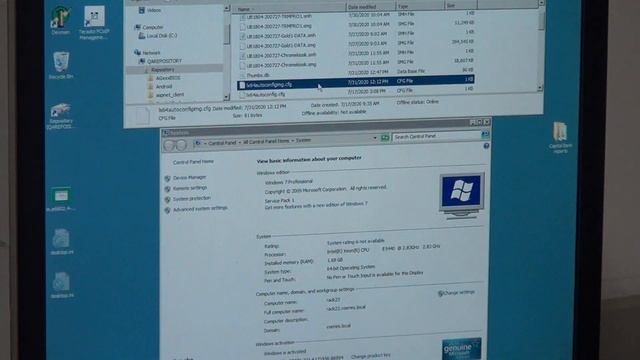Click All Control Panel Items breadcrumb

[x=266, y=142]
